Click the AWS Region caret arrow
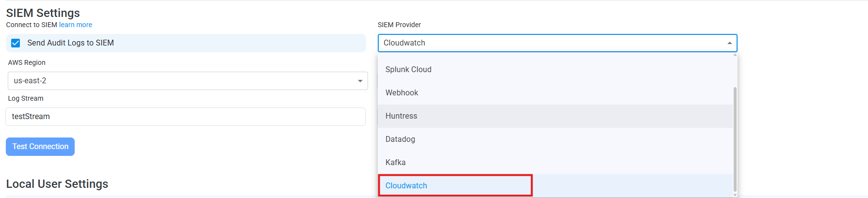The width and height of the screenshot is (868, 198). (360, 81)
